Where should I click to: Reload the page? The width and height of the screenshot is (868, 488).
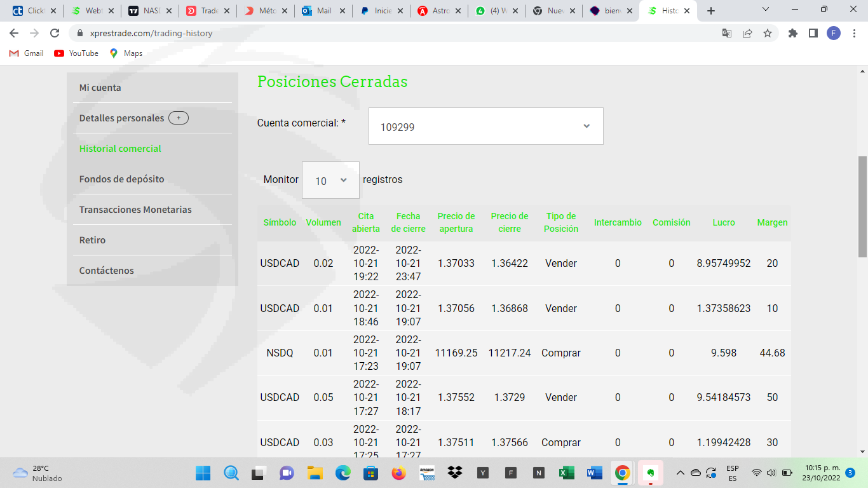click(x=55, y=33)
